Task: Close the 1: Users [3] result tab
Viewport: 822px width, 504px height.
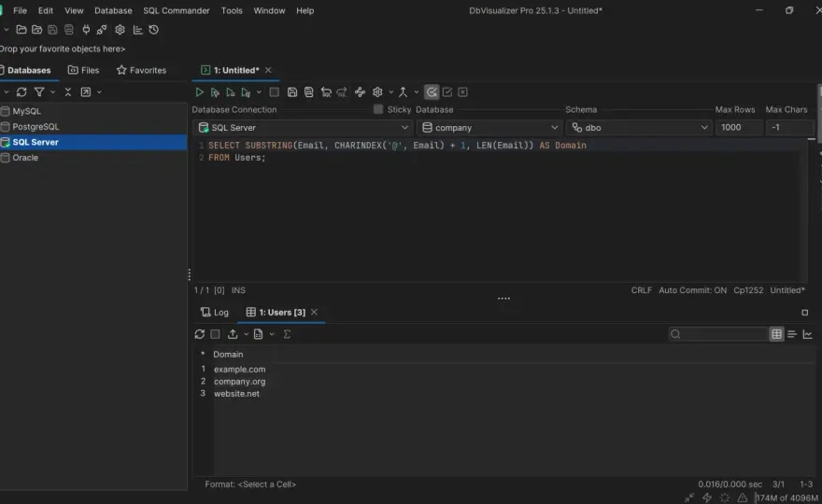Action: pos(314,313)
